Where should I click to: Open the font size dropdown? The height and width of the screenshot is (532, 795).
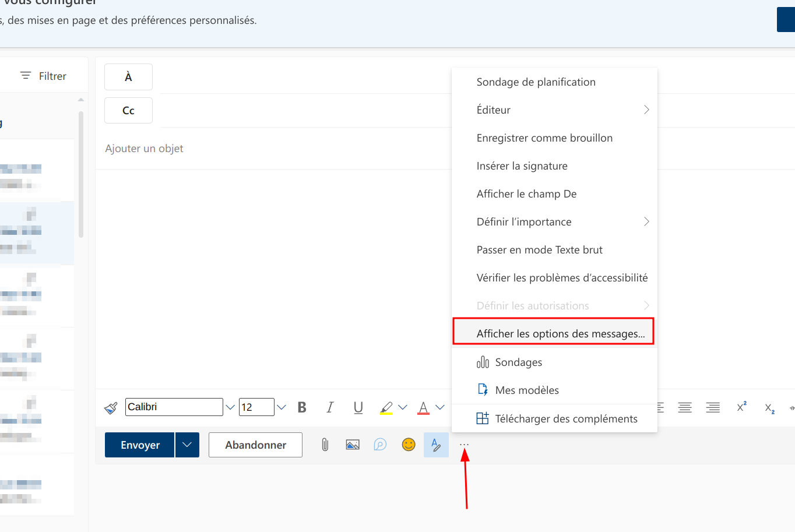(x=282, y=407)
